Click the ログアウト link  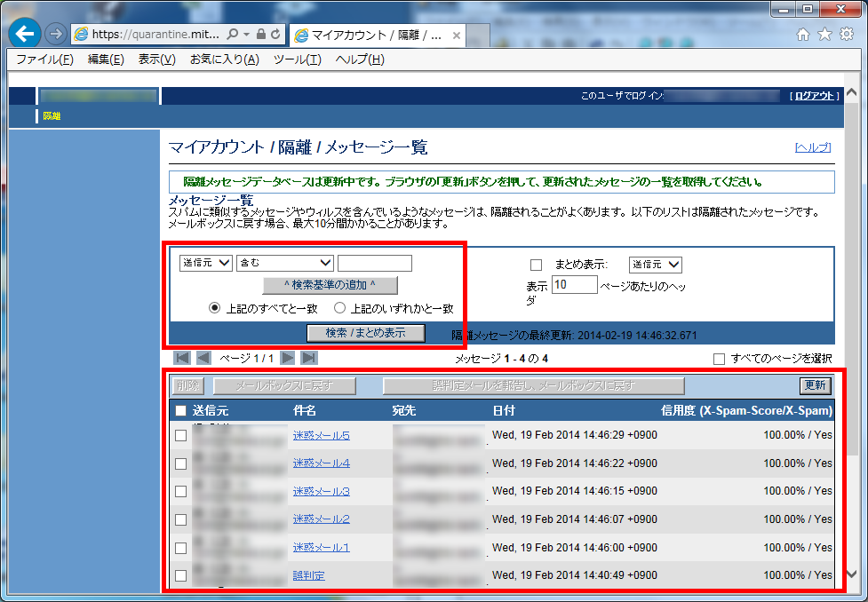815,96
